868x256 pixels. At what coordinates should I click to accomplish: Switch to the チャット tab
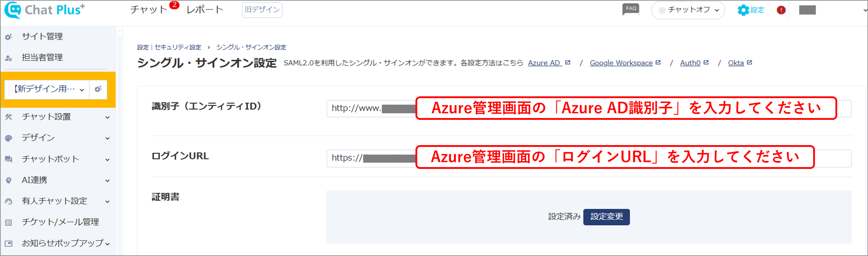148,10
